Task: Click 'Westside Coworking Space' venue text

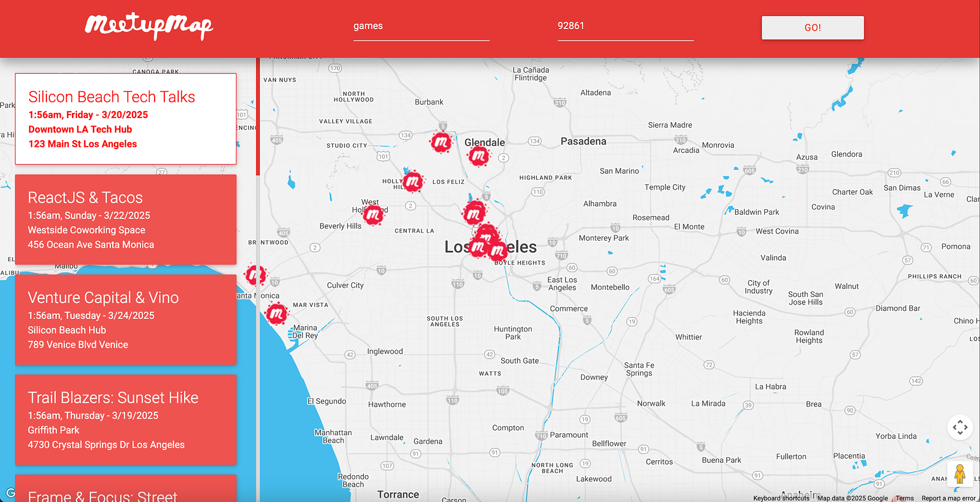Action: click(x=86, y=230)
